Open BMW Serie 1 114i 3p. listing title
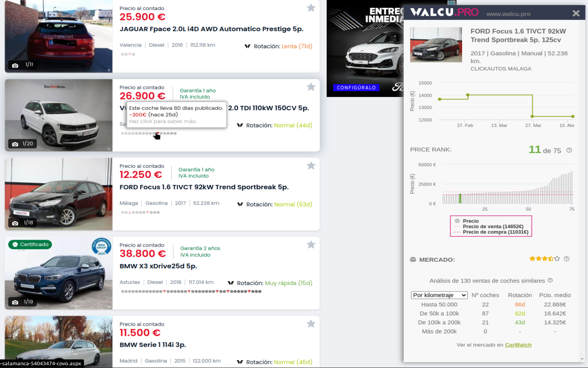The image size is (588, 368). pos(153,345)
